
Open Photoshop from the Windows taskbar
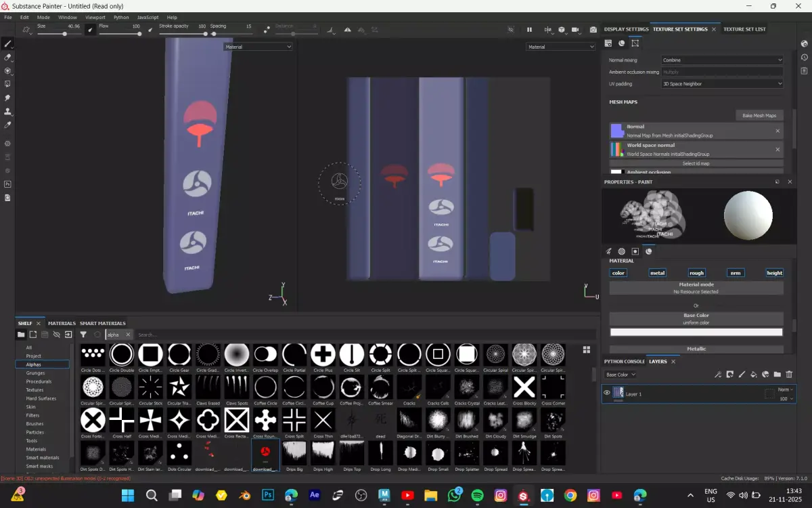(268, 496)
